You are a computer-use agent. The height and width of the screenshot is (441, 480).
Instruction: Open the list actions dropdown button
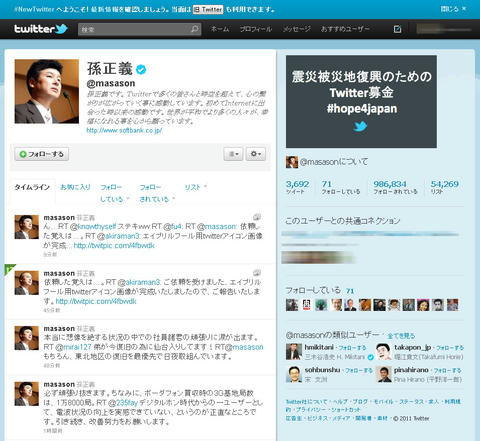coord(233,154)
